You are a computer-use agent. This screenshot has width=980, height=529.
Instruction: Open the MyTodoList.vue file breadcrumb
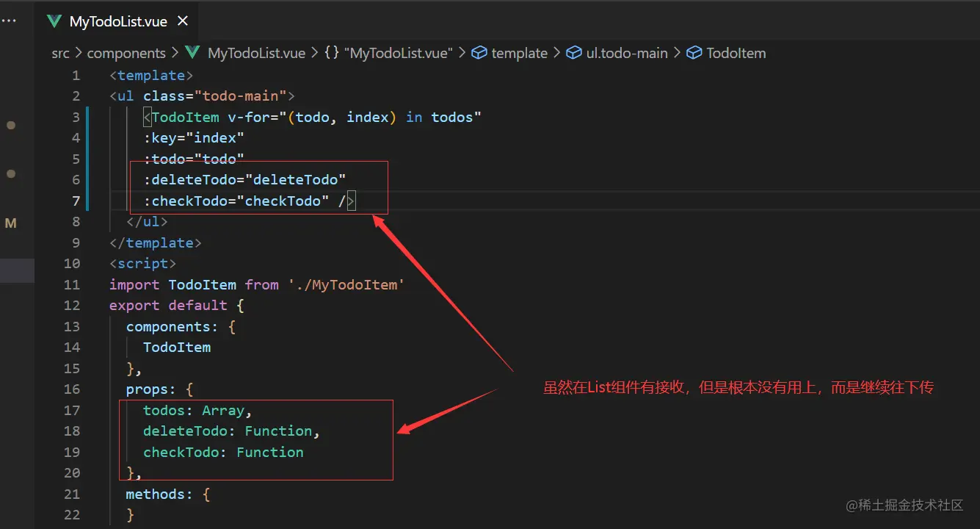click(x=256, y=53)
